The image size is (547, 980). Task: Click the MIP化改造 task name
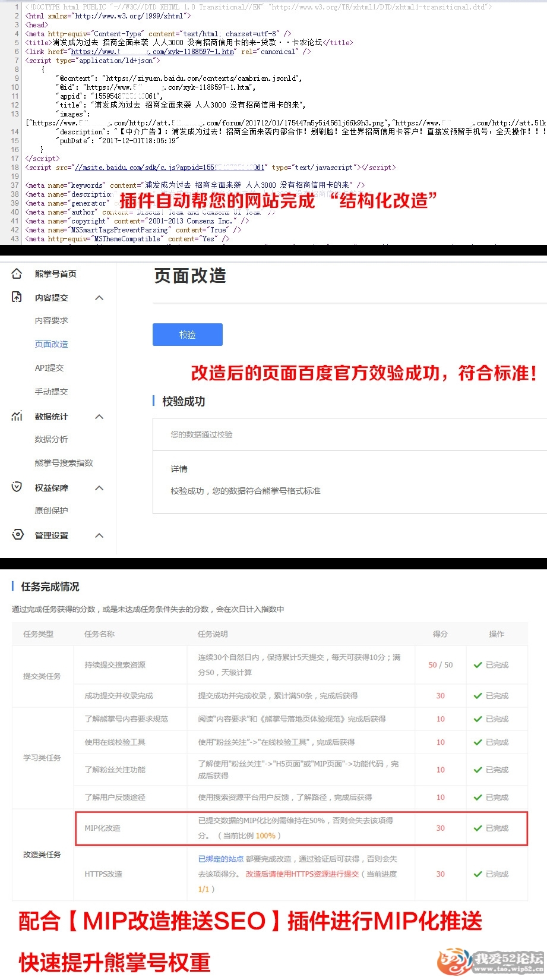click(102, 828)
